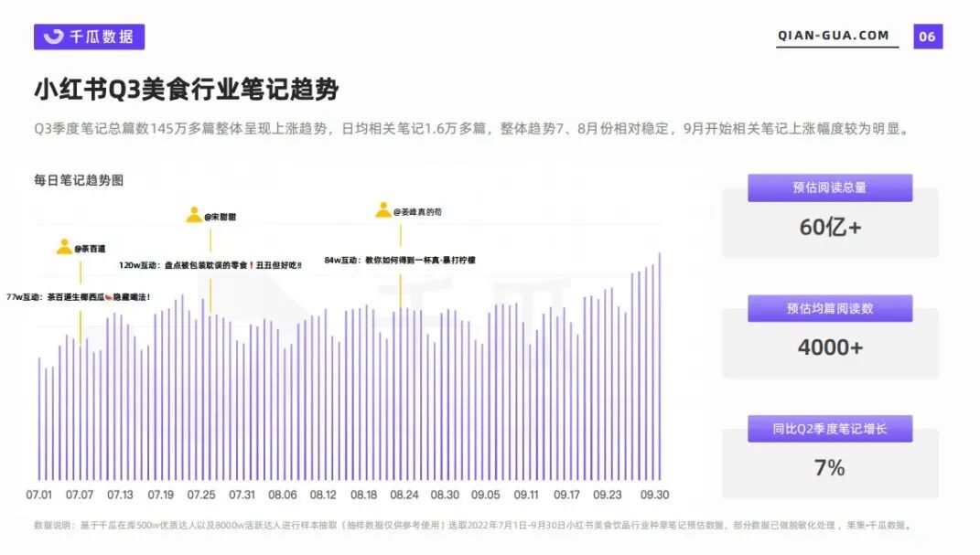Click the title 小红书Q3美食行业笔记趋势
The height and width of the screenshot is (555, 980).
(x=187, y=90)
